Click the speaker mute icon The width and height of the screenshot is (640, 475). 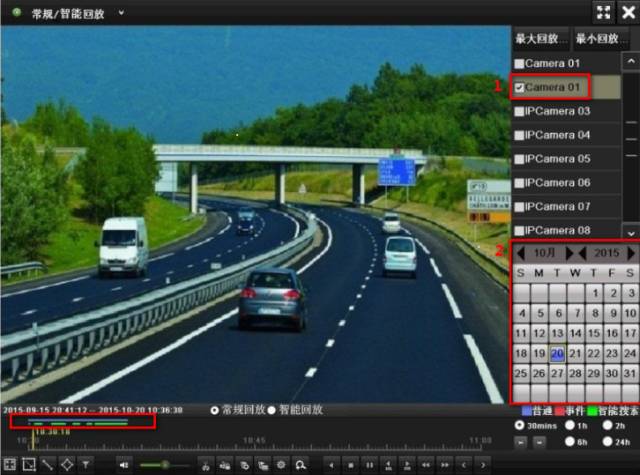(125, 465)
